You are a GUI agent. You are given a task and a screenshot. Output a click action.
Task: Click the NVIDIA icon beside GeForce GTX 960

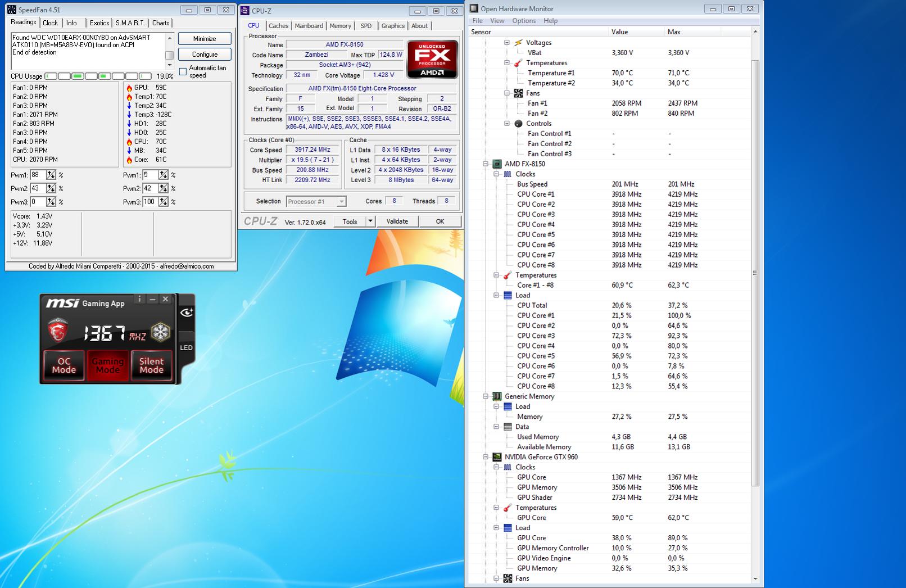pos(497,458)
